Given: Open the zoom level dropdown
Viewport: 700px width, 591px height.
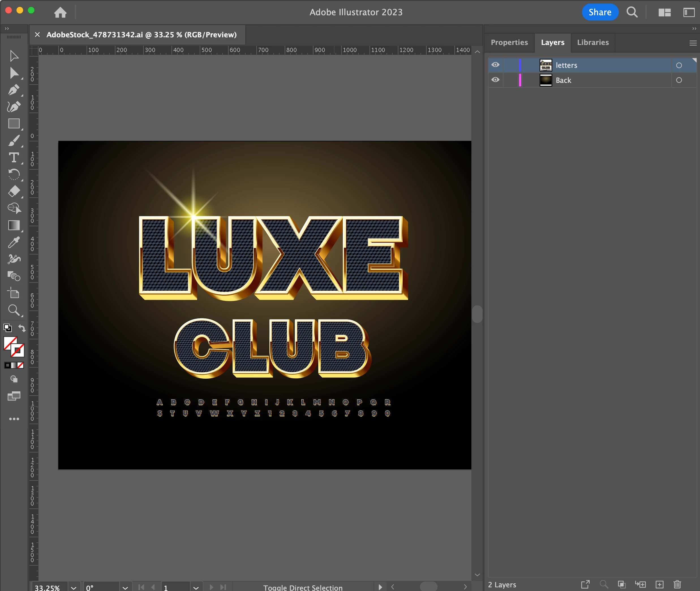Looking at the screenshot, I should [x=73, y=588].
